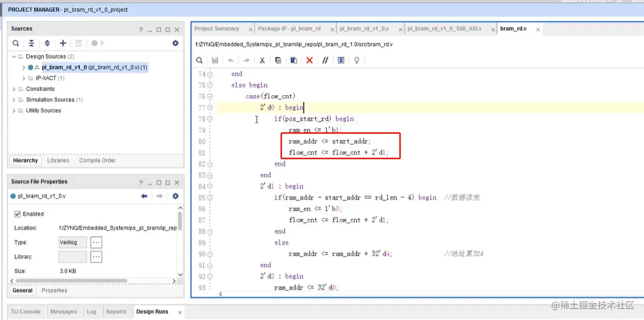Viewport: 644px width, 320px height.
Task: Click the properties panel horizontal scrollbar
Action: (71, 281)
